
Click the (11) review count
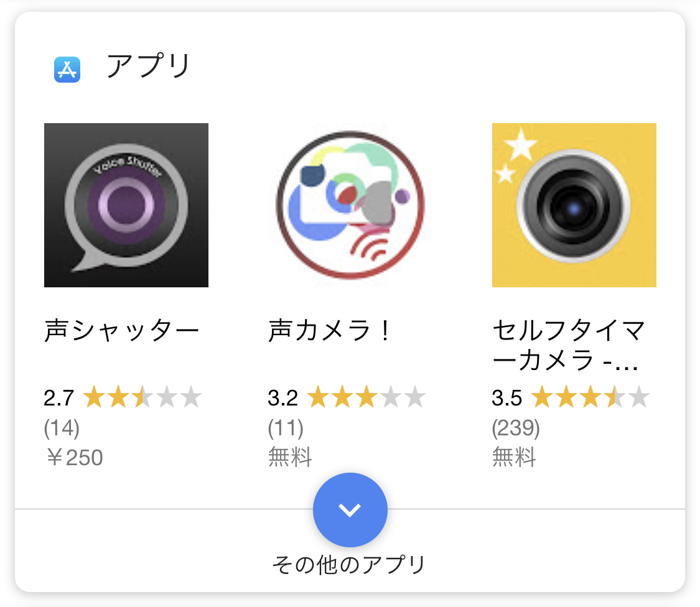pos(286,428)
